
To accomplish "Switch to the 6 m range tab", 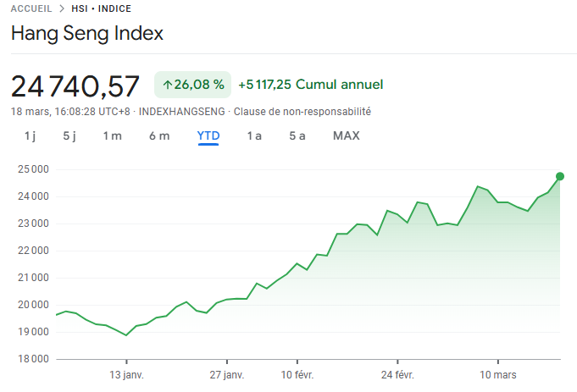I will click(x=159, y=136).
